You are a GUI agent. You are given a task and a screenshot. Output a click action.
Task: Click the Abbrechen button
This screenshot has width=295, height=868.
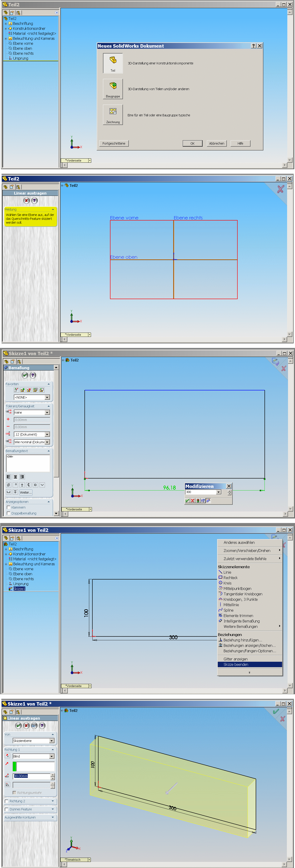(217, 143)
